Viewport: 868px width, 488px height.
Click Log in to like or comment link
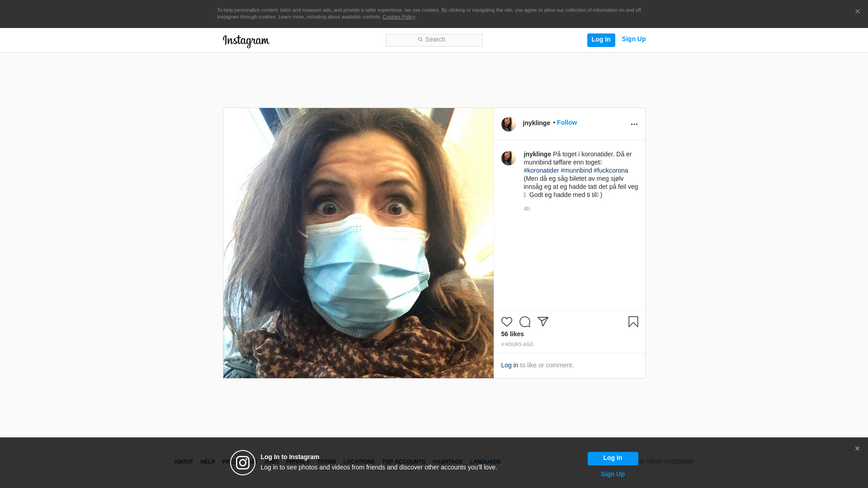tap(509, 365)
